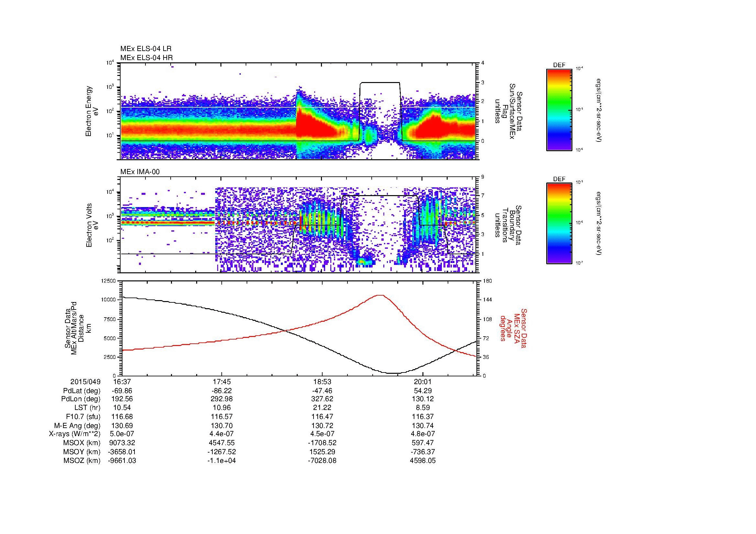Screen dimensions: 756x534
Task: Click the LST value '10.54'
Action: 122,408
